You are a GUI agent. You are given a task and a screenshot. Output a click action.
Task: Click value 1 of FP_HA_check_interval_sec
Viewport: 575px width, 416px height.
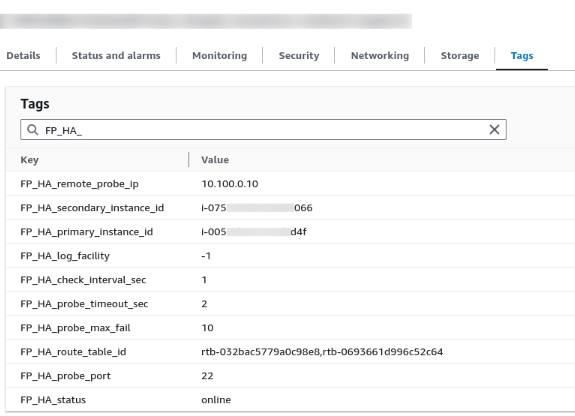(204, 280)
